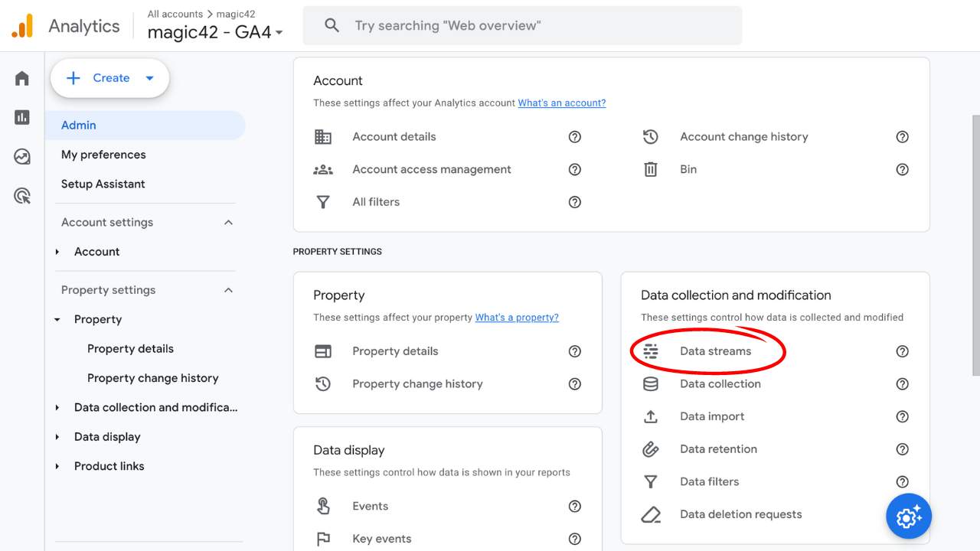Click the Data import upload icon
The height and width of the screenshot is (551, 980).
coord(651,416)
